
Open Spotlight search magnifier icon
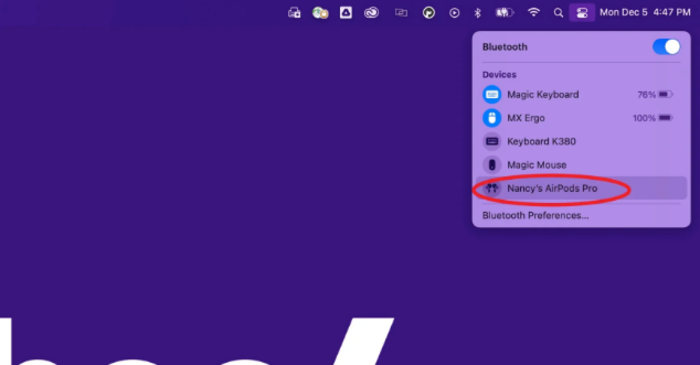tap(558, 13)
